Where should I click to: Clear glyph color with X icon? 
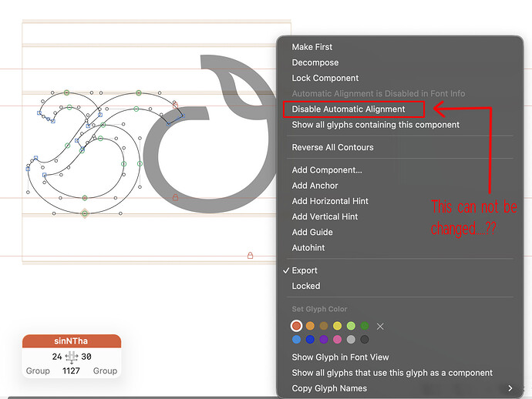pos(380,326)
